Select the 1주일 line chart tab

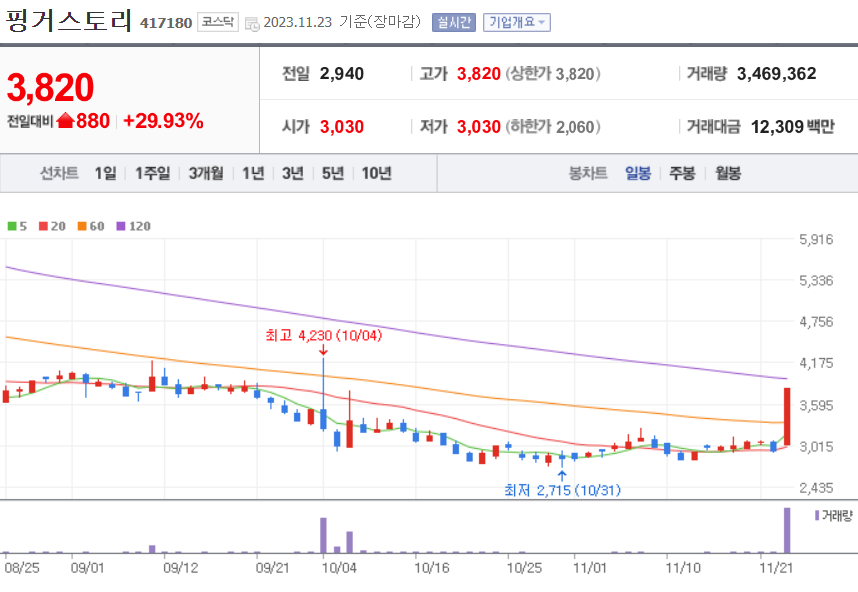point(153,173)
